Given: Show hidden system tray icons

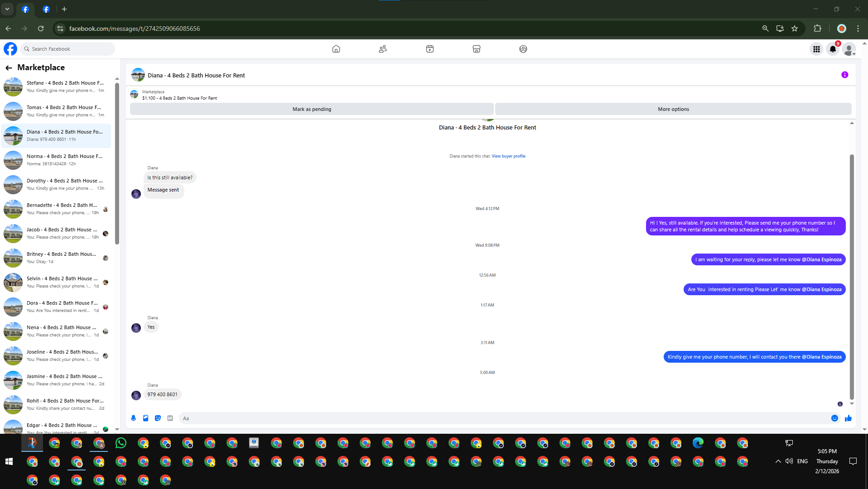Looking at the screenshot, I should 778,461.
